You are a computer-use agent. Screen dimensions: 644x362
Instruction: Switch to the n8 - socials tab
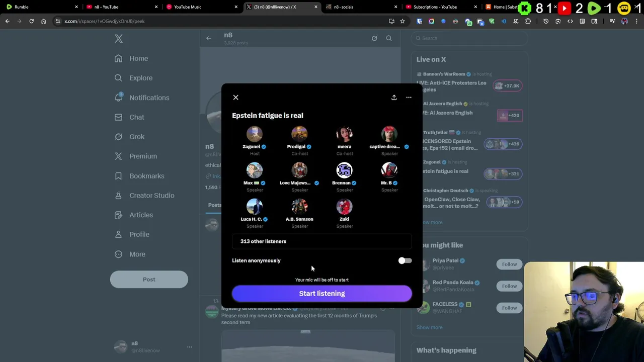coord(360,7)
